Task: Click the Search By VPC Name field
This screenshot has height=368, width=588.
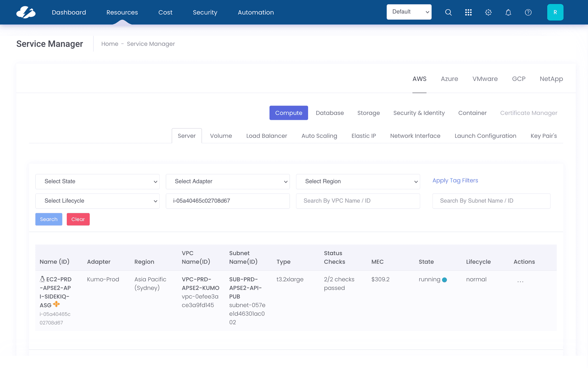Action: pyautogui.click(x=358, y=201)
